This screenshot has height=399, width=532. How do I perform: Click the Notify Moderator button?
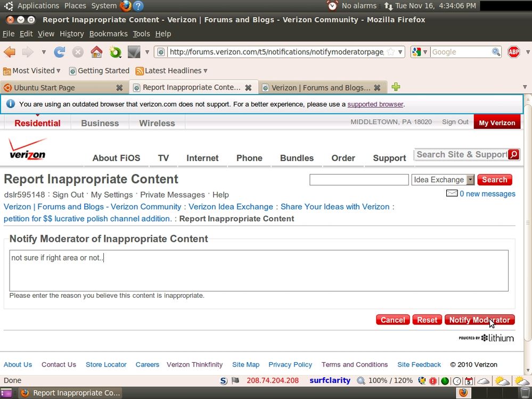pos(479,320)
